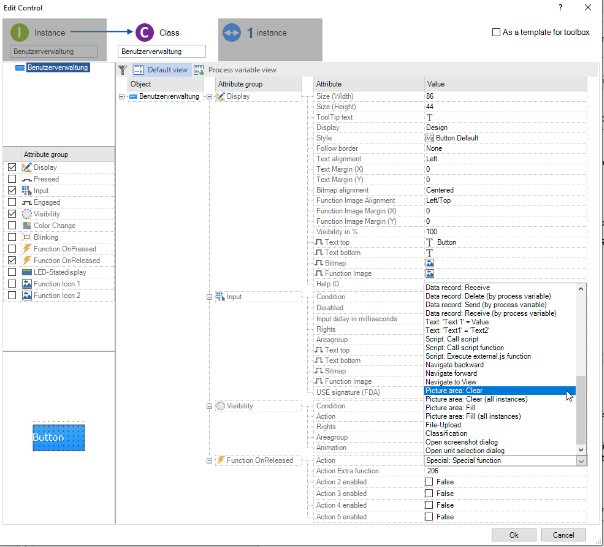Click the dropdown list scroll down arrow
The image size is (604, 547).
[581, 450]
